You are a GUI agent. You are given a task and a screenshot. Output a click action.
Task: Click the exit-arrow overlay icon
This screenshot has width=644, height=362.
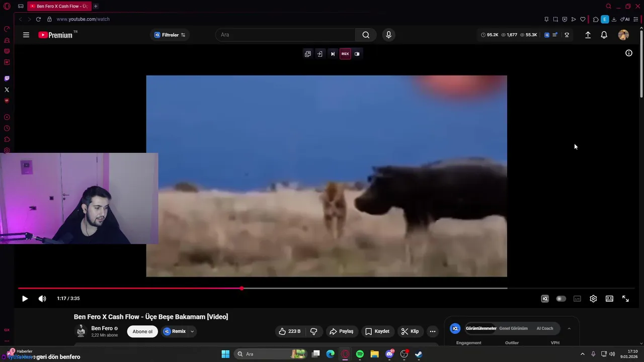[319, 54]
